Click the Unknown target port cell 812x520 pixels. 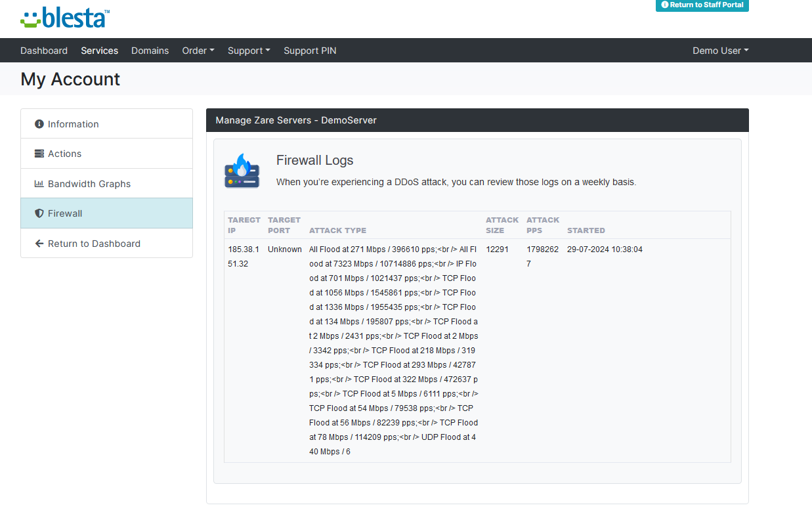(285, 249)
